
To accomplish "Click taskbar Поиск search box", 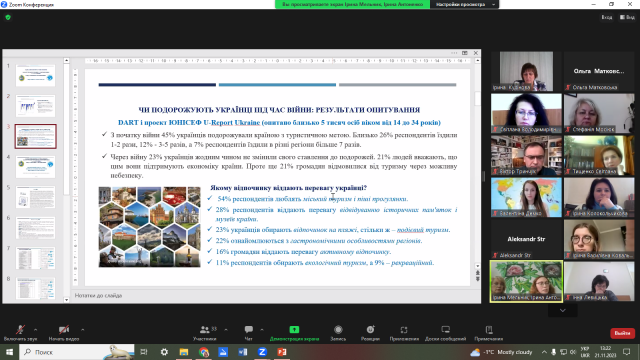I will 77,352.
